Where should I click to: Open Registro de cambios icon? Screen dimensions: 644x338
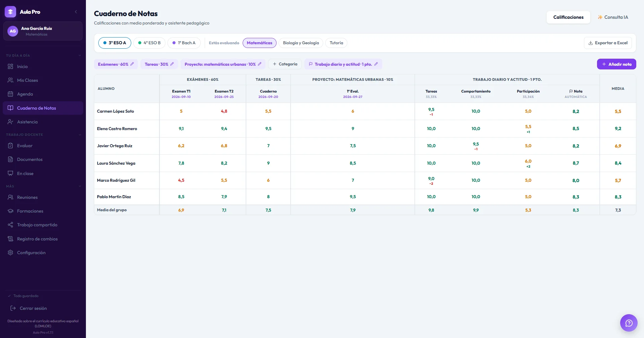(10, 239)
